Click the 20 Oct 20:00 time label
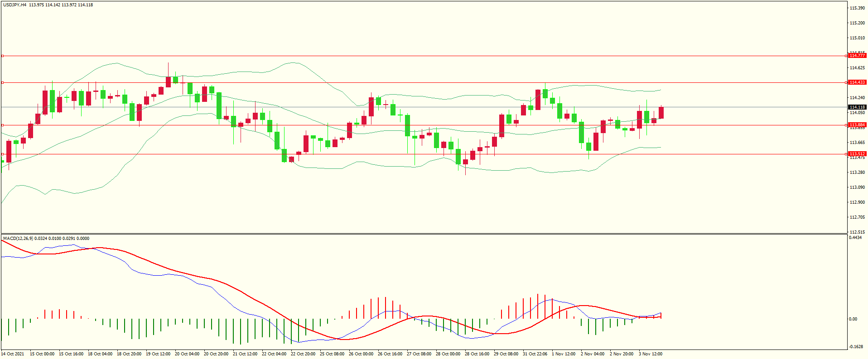 pyautogui.click(x=216, y=354)
